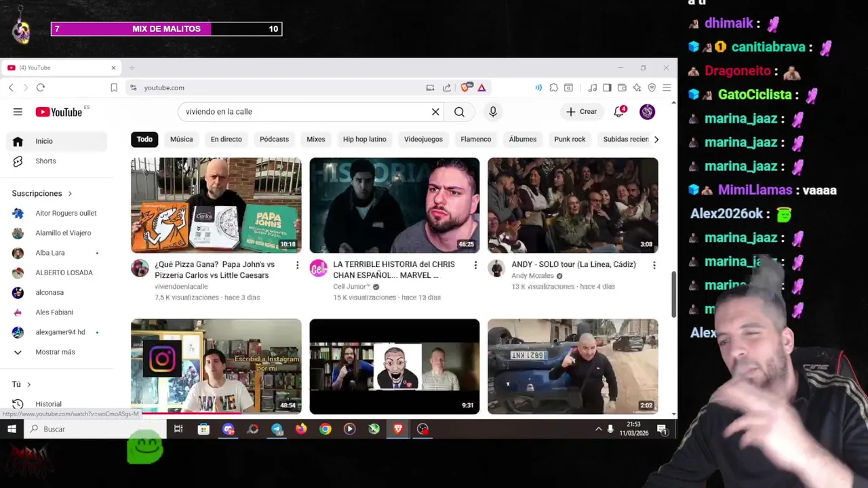The width and height of the screenshot is (868, 488).
Task: Open Cell Junior channel avatar
Action: click(318, 268)
